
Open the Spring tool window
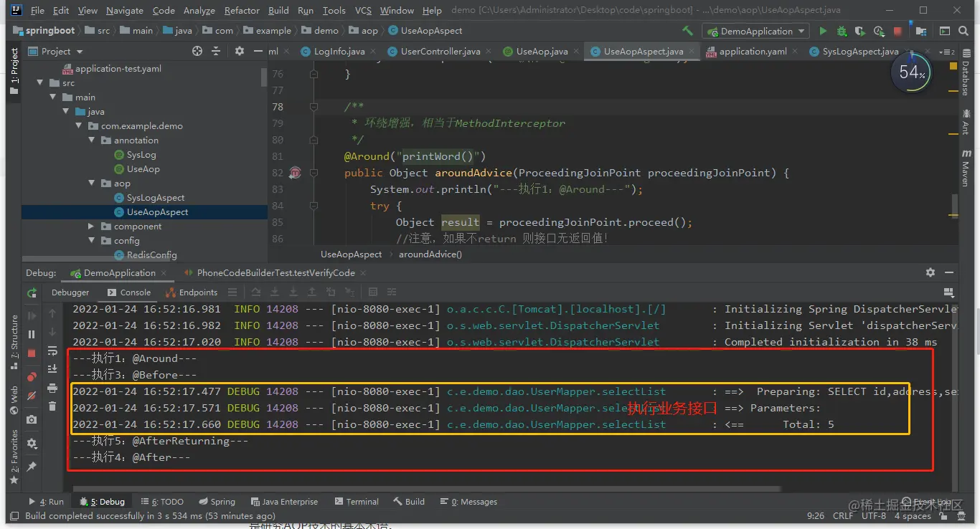(216, 502)
